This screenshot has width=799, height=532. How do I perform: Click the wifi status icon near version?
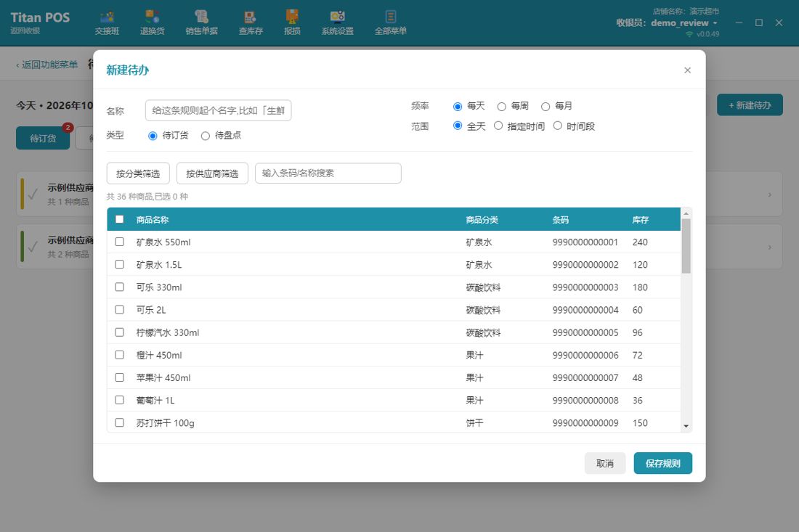689,34
